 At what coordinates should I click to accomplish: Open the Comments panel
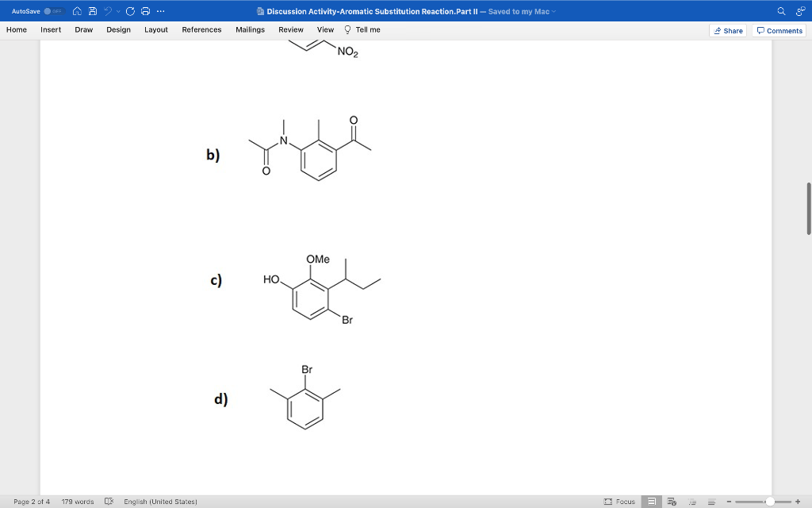[779, 30]
